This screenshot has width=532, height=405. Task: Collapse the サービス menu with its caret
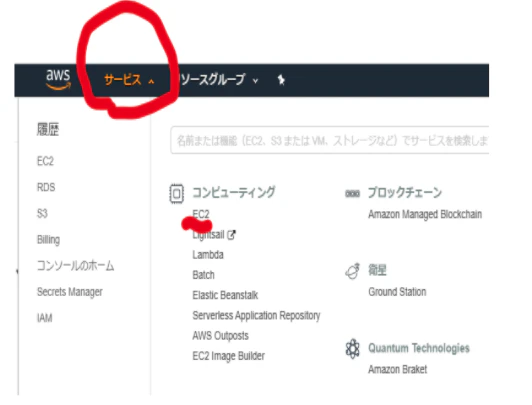pyautogui.click(x=151, y=81)
